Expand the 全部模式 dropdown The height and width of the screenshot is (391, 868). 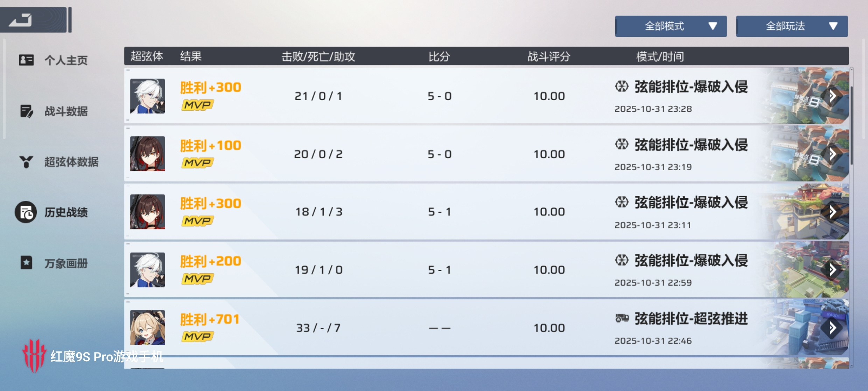click(671, 26)
